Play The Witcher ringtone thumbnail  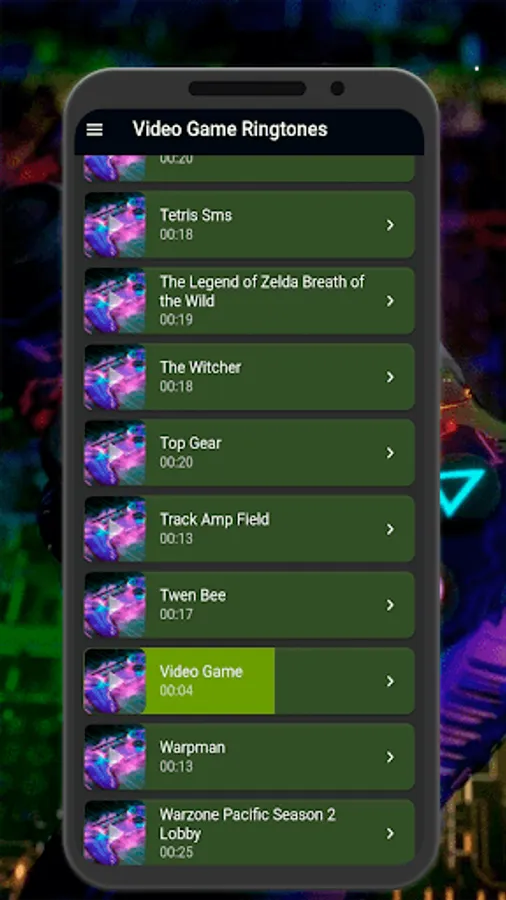pyautogui.click(x=115, y=377)
